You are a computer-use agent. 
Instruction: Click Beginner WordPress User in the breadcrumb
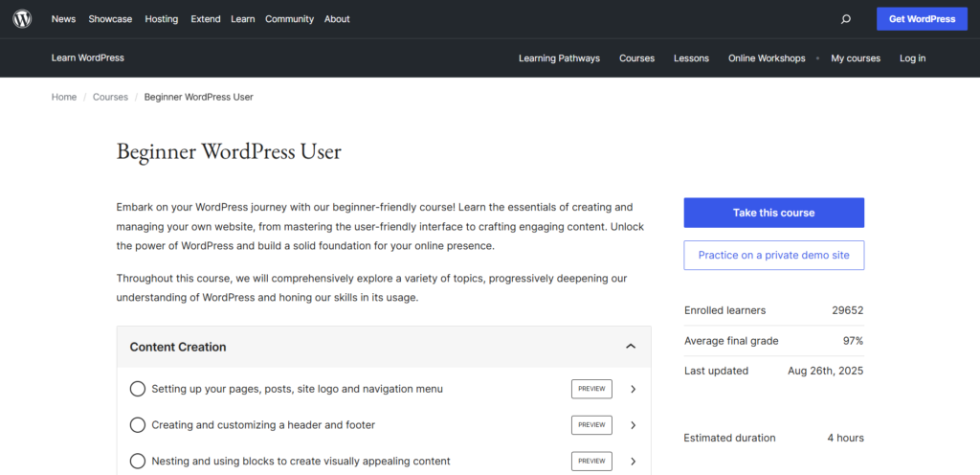click(199, 97)
